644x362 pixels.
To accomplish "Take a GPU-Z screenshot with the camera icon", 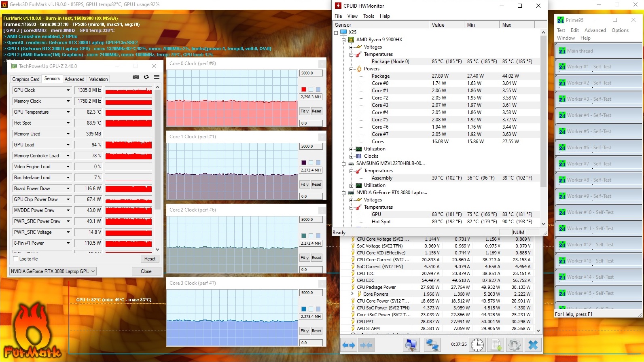I will pos(136,77).
